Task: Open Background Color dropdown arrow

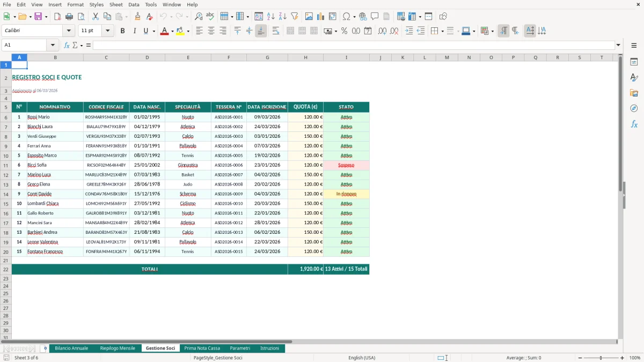Action: tap(188, 31)
